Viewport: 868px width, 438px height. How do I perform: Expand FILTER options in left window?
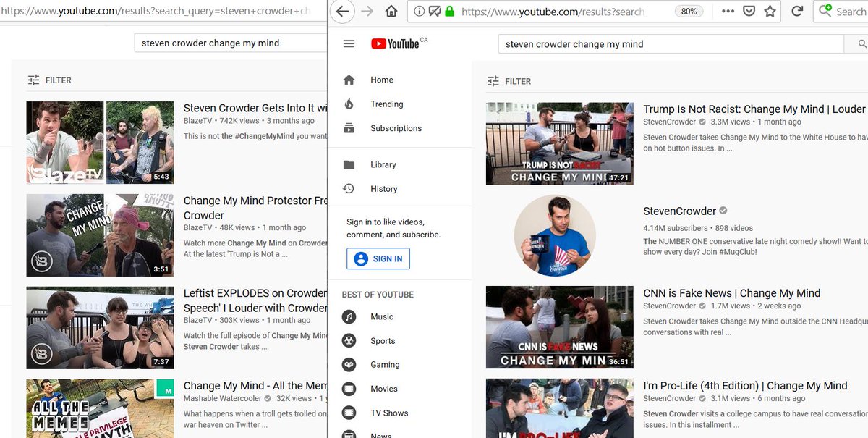(49, 80)
